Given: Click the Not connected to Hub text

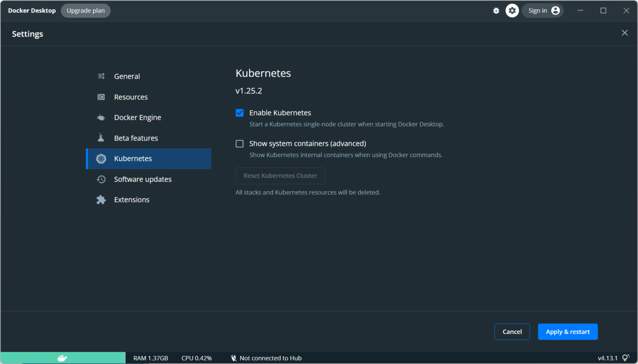Looking at the screenshot, I should tap(271, 358).
